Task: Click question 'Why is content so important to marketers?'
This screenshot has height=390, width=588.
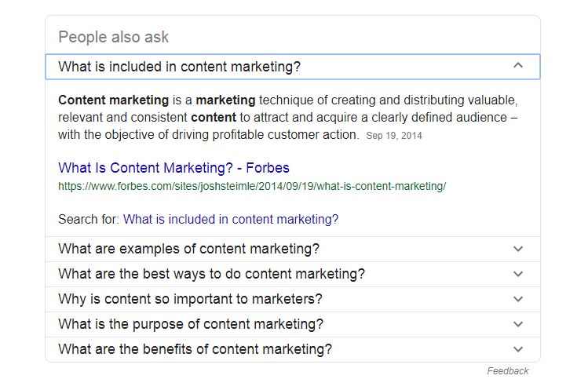Action: tap(190, 299)
